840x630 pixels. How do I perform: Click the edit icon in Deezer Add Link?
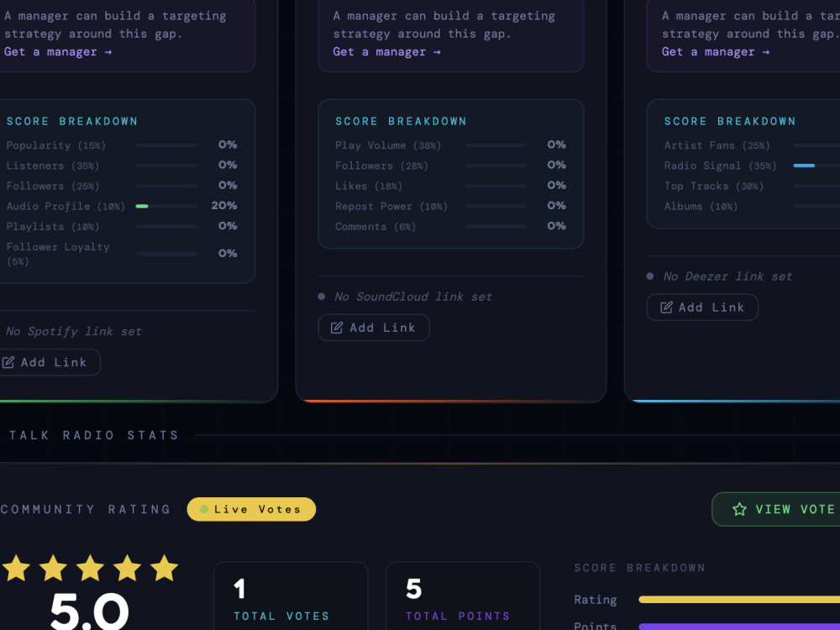pos(666,307)
